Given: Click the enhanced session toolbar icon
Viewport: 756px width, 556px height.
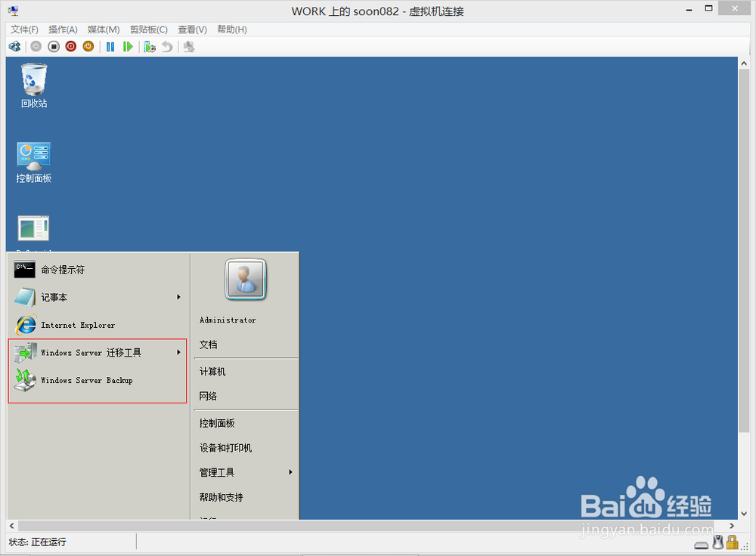Looking at the screenshot, I should (189, 47).
